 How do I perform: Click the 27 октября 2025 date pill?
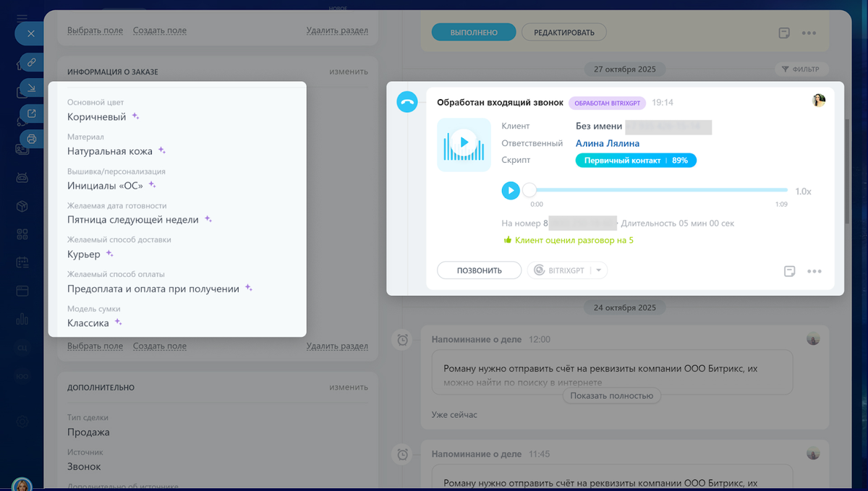tap(625, 69)
